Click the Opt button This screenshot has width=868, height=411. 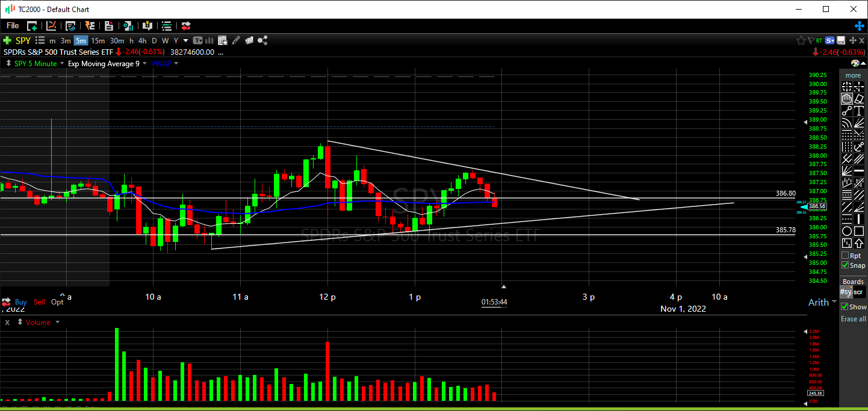click(57, 302)
